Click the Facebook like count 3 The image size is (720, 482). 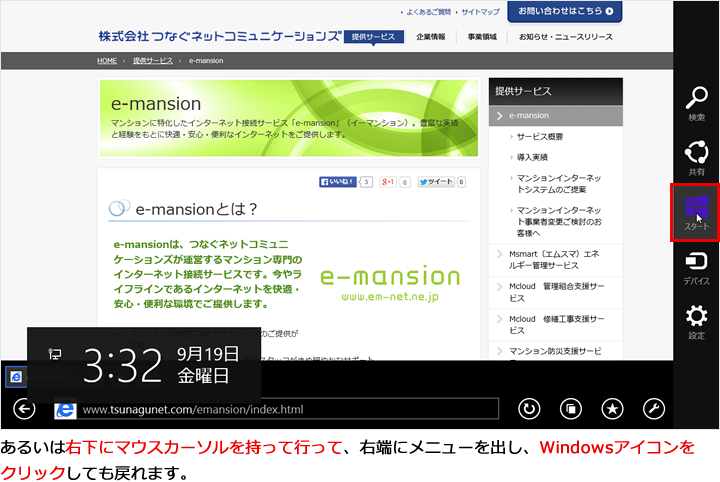(366, 182)
